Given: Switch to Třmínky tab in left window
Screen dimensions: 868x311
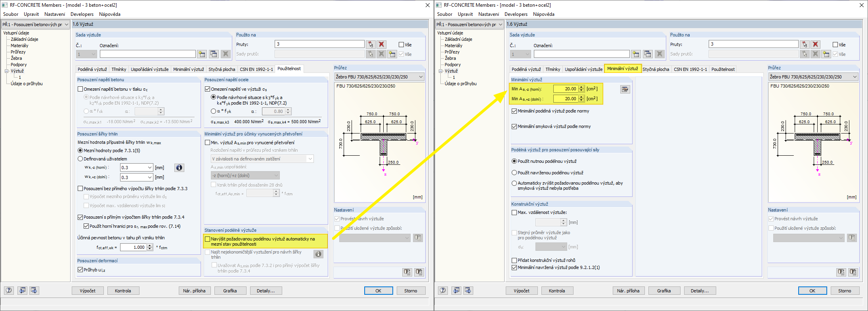Looking at the screenshot, I should (x=119, y=69).
